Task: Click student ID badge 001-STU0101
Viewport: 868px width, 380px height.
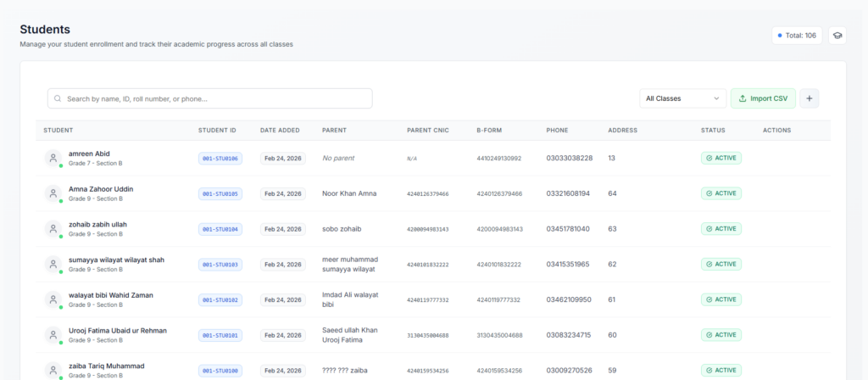Action: tap(220, 336)
